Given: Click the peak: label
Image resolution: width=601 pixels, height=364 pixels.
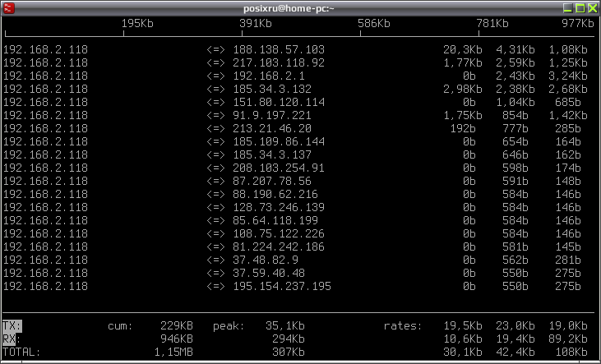Looking at the screenshot, I should pyautogui.click(x=229, y=326).
